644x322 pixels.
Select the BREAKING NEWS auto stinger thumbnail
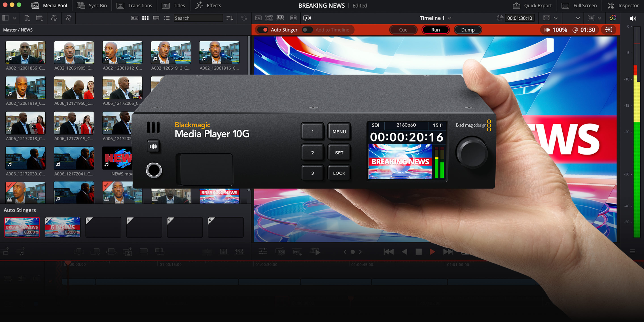(x=22, y=227)
